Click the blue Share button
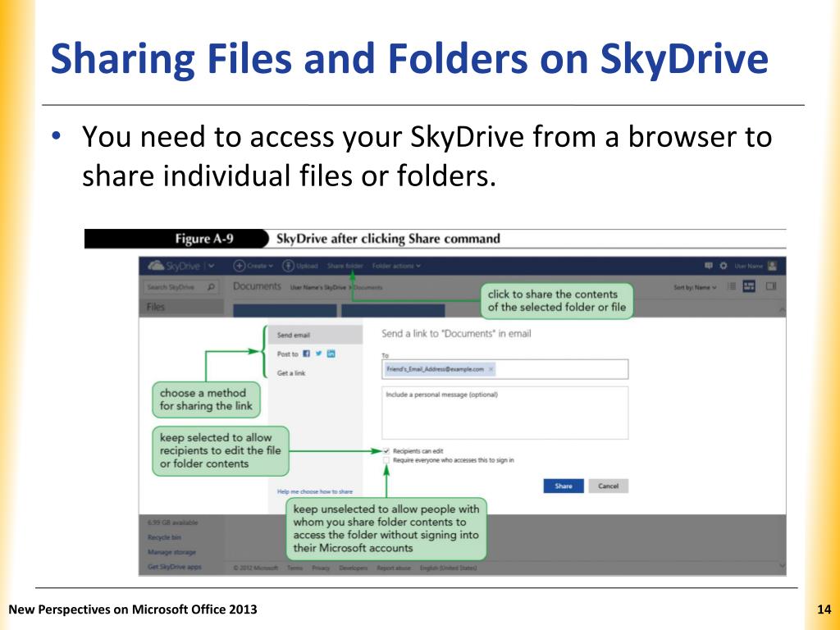840x630 pixels. pyautogui.click(x=564, y=486)
